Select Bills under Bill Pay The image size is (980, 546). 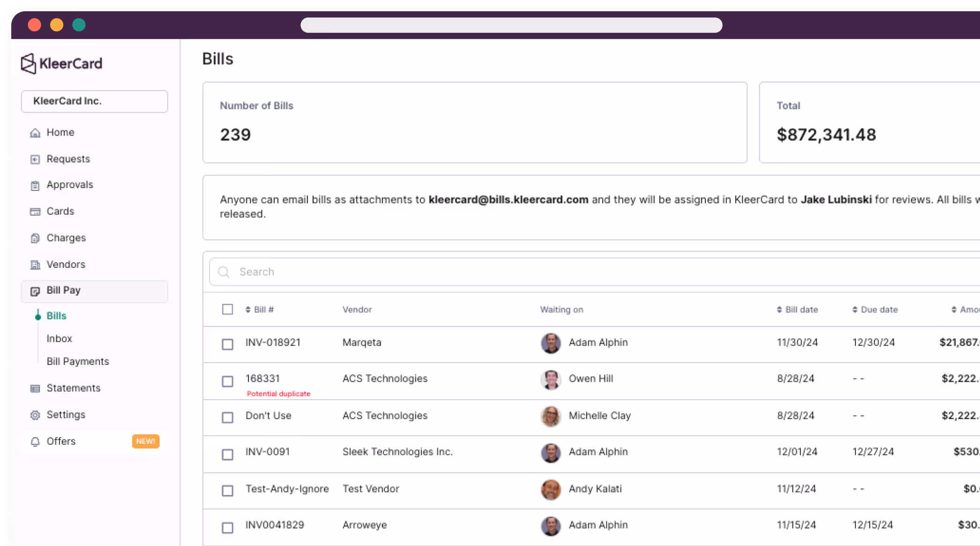56,316
